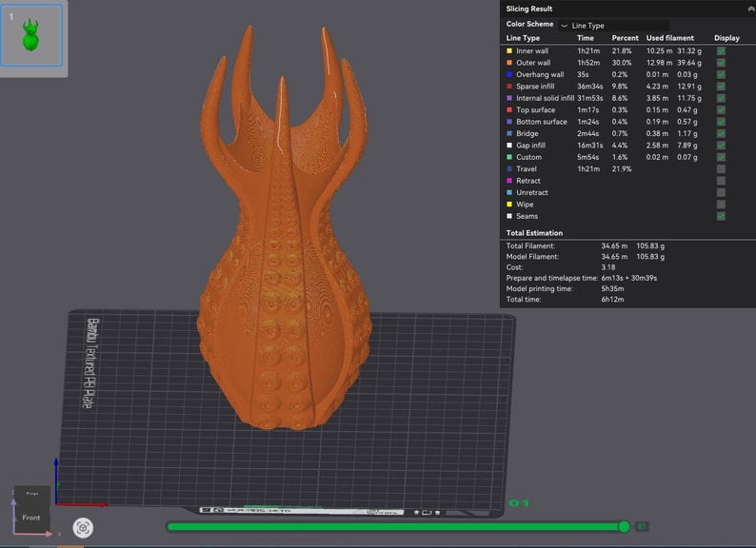Click the Custom green color swatch
The height and width of the screenshot is (548, 756).
(509, 157)
